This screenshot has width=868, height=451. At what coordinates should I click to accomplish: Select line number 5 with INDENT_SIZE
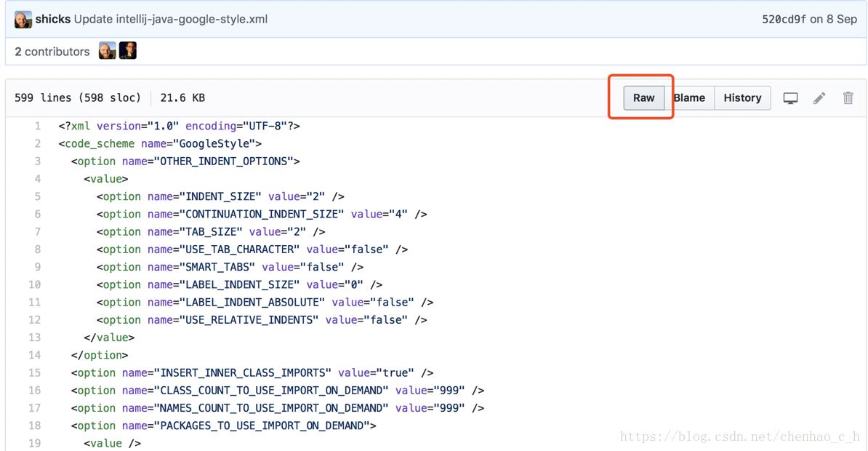[x=37, y=197]
